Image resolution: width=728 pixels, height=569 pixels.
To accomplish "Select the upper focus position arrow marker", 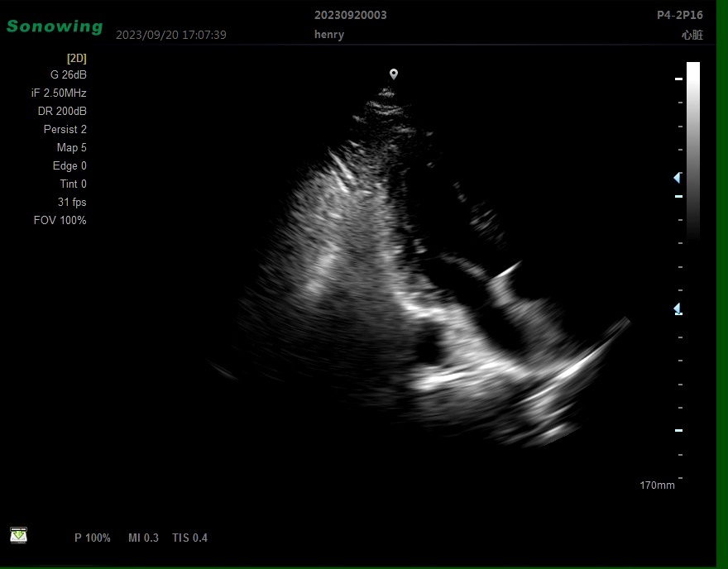I will point(677,178).
